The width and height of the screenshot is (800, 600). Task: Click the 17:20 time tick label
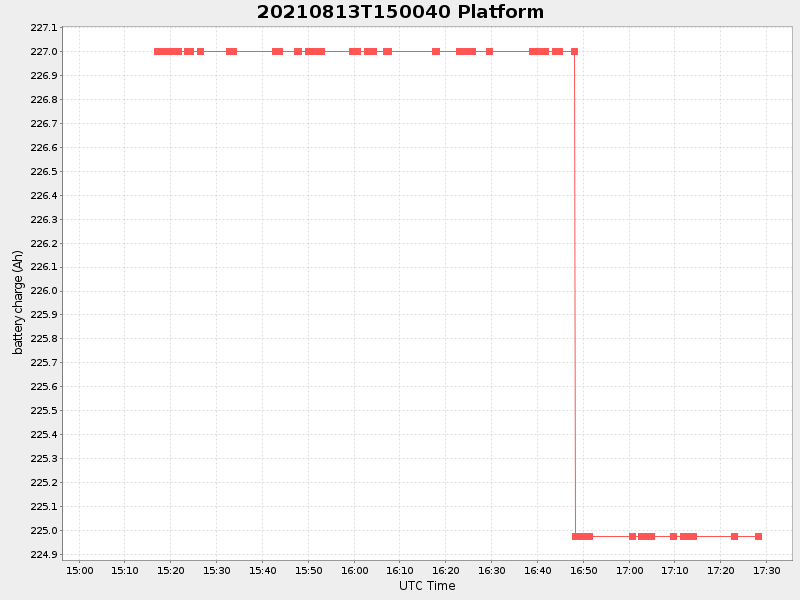(721, 570)
